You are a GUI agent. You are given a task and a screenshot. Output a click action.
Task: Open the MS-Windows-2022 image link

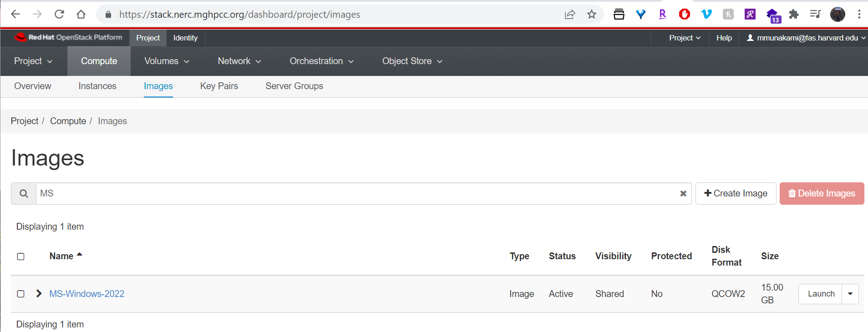[x=87, y=294]
